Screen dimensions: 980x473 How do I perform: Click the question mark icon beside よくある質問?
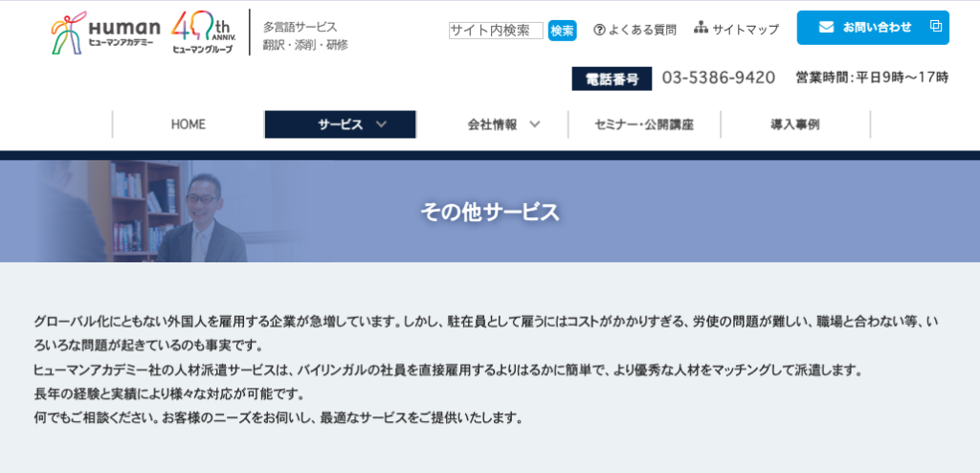click(x=599, y=30)
